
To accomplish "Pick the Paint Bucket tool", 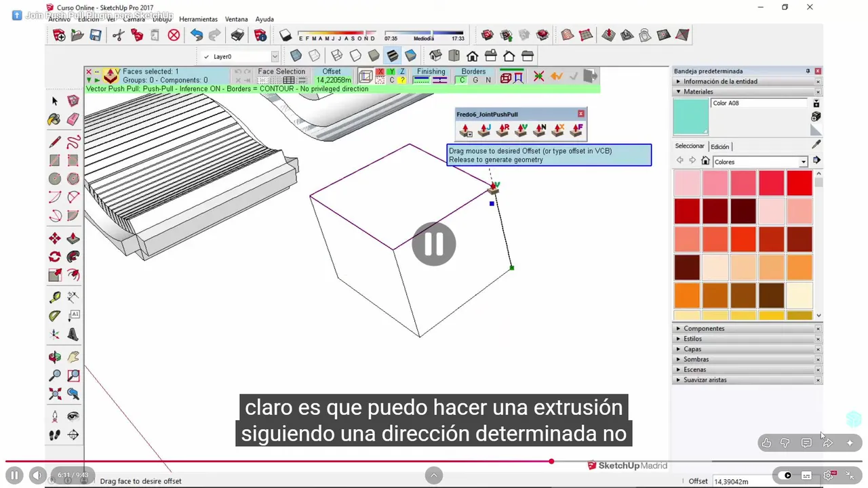I will [54, 119].
